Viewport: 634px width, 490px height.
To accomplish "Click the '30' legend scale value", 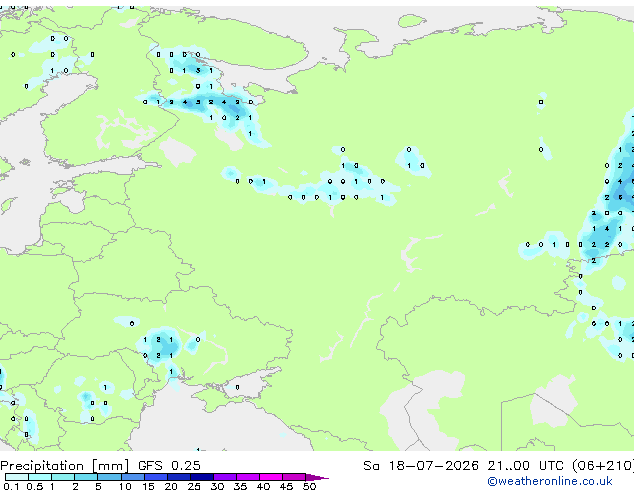I will (217, 486).
